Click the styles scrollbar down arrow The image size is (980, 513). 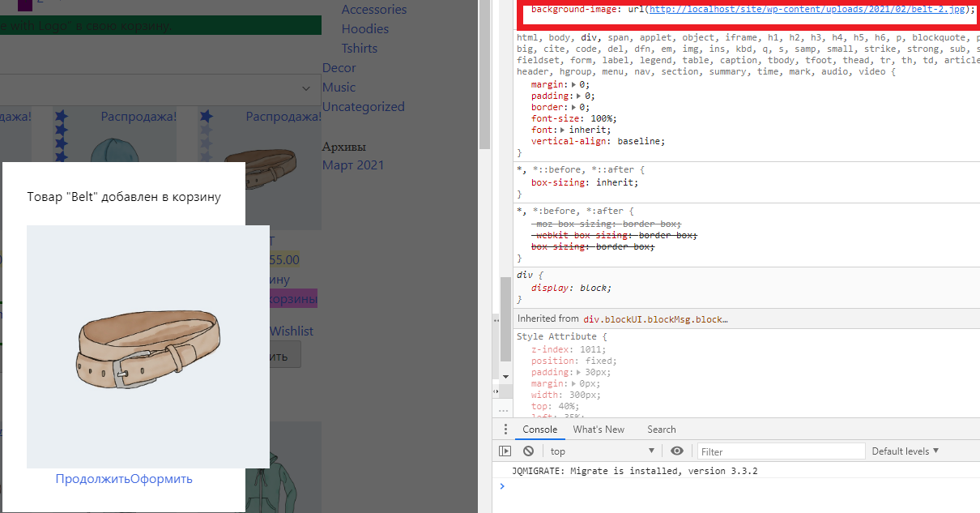(505, 377)
